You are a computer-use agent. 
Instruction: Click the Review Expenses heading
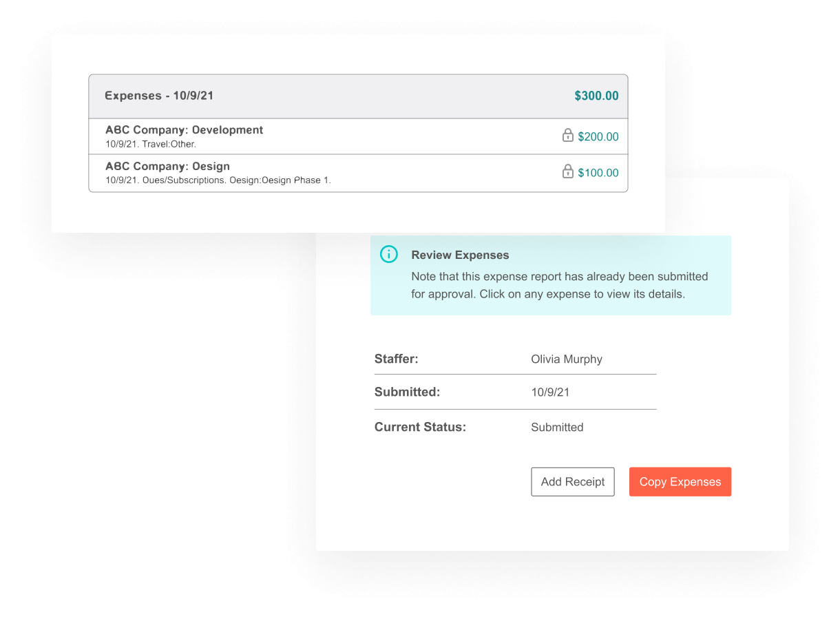pos(460,255)
